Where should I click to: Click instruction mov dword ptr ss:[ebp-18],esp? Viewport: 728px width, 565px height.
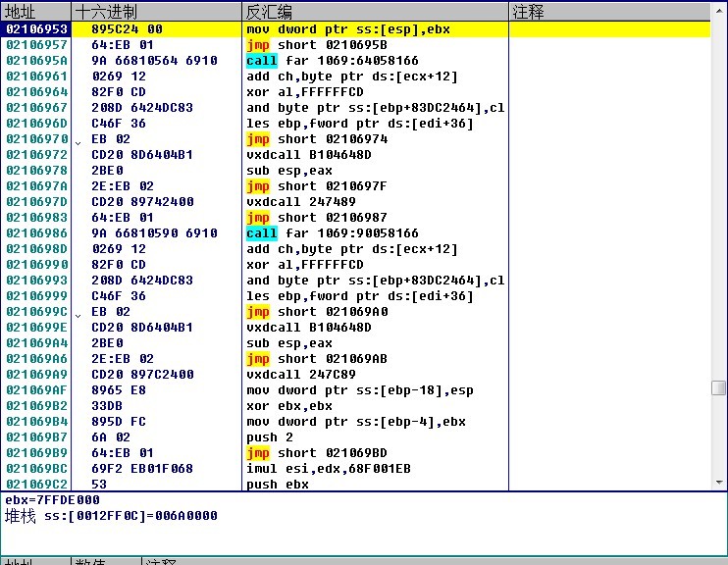pyautogui.click(x=360, y=390)
